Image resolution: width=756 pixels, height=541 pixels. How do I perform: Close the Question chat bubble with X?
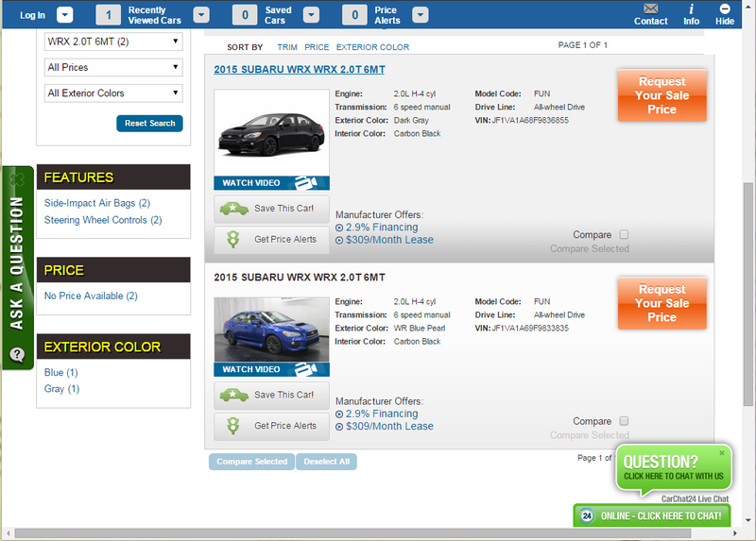722,453
